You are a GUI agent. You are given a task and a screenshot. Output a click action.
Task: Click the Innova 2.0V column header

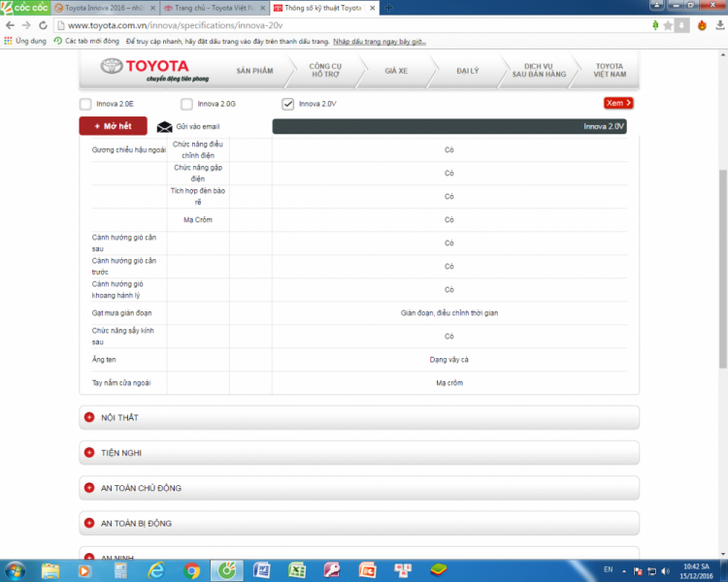pos(449,127)
